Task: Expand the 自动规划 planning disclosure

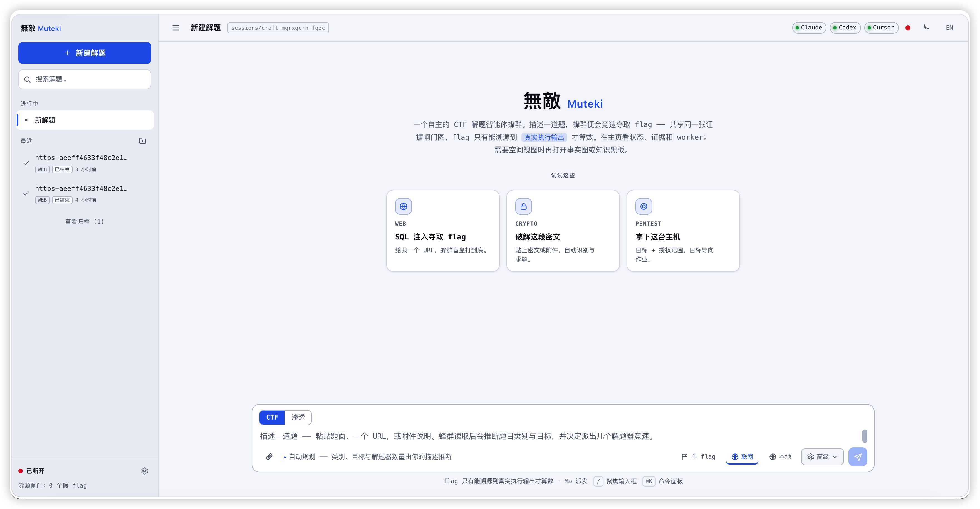Action: point(368,456)
